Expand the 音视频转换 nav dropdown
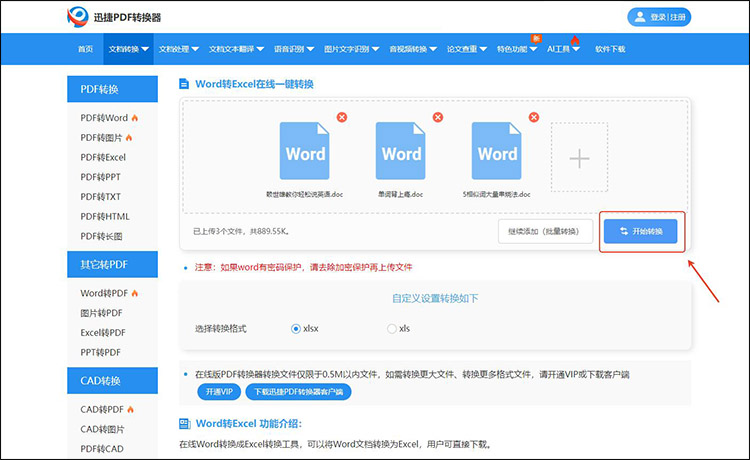The height and width of the screenshot is (460, 750). click(x=413, y=49)
